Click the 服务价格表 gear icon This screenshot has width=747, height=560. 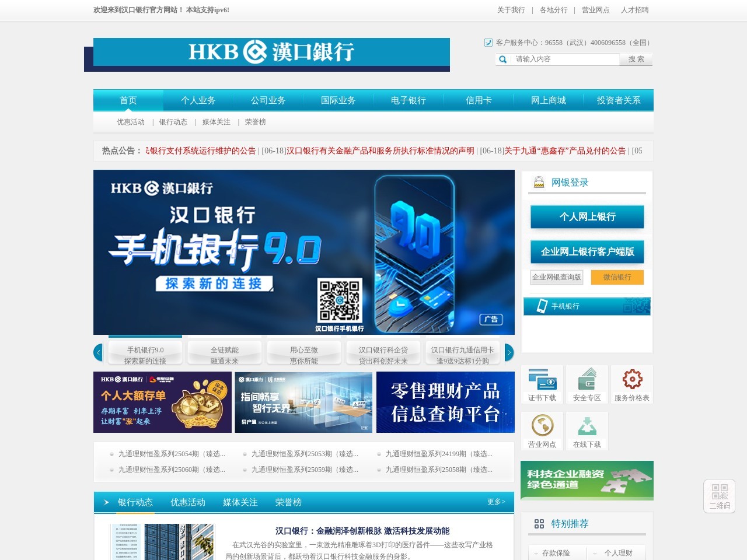click(631, 380)
